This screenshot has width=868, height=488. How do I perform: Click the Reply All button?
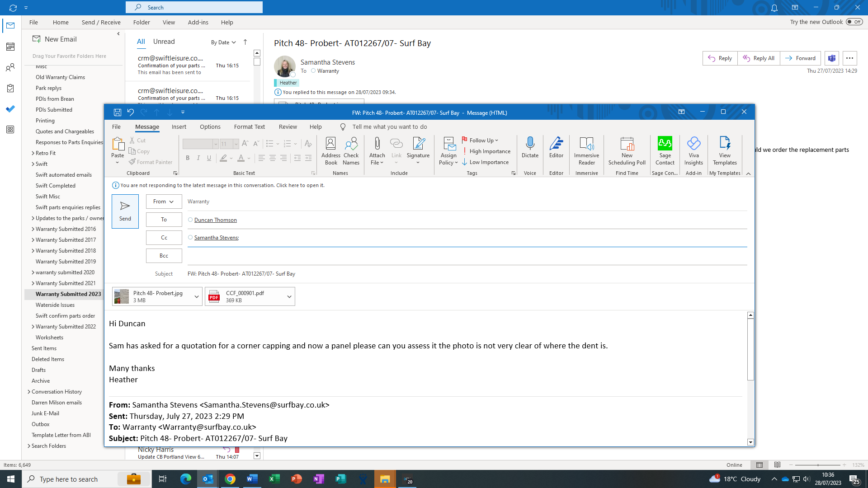759,58
